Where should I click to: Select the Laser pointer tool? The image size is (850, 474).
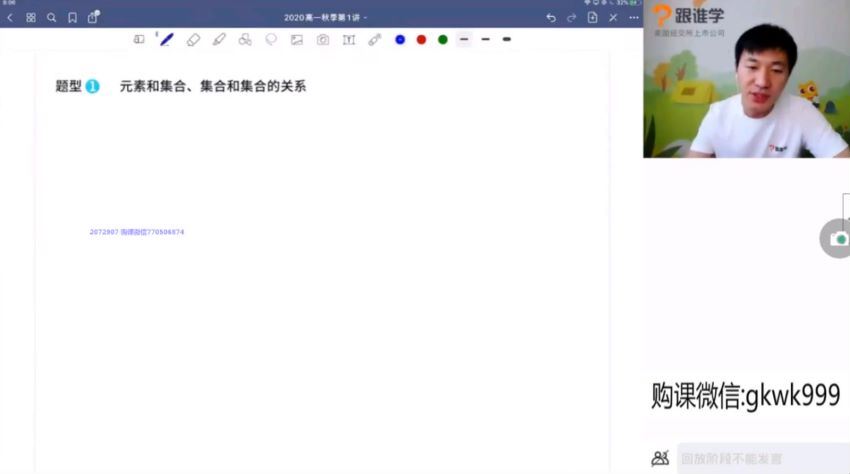(x=375, y=40)
